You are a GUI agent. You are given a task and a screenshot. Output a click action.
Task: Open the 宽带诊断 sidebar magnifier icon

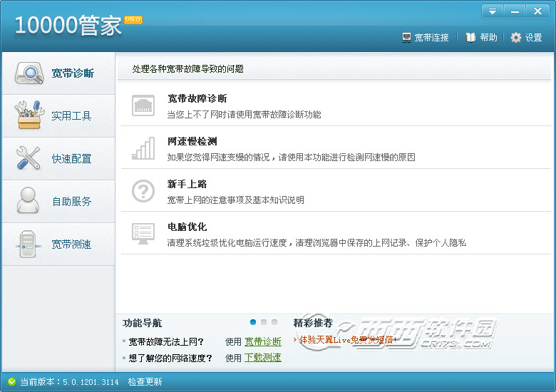click(x=29, y=73)
